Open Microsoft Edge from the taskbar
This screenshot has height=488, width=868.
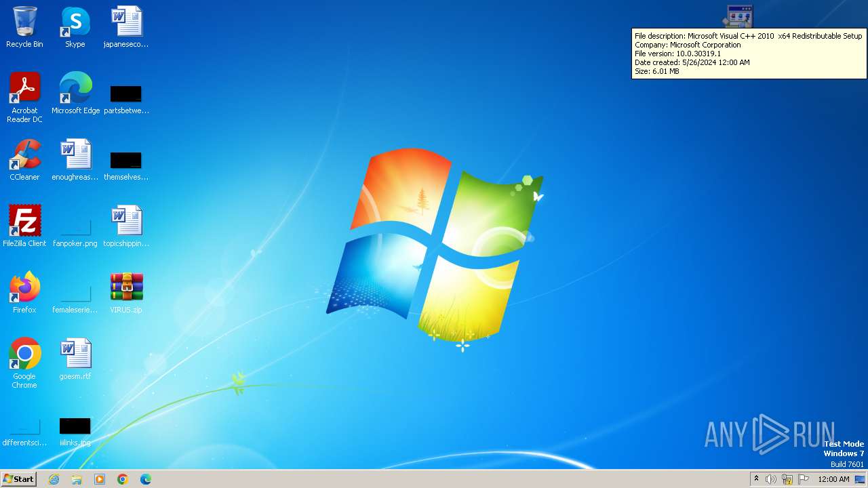146,479
